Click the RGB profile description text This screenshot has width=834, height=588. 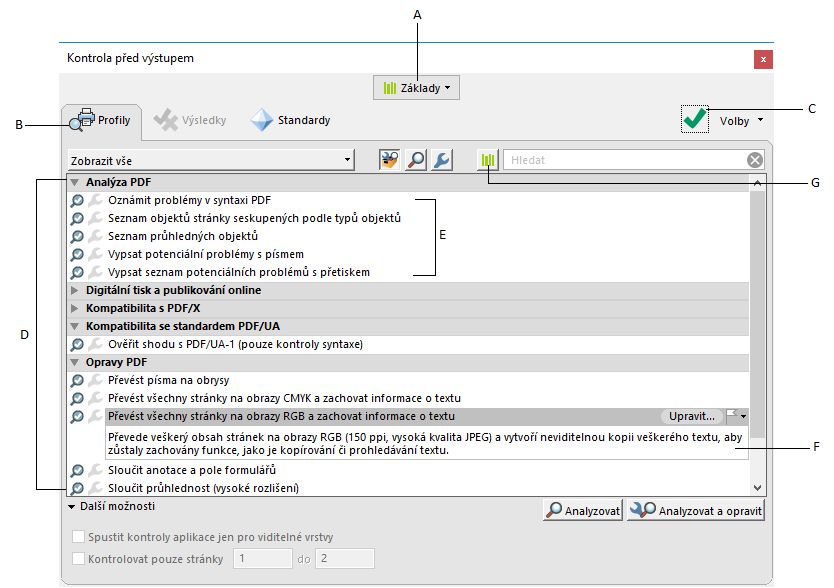(426, 444)
